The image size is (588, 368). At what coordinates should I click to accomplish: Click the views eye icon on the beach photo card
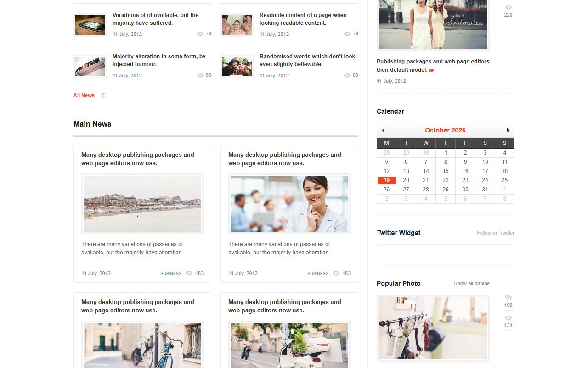189,273
